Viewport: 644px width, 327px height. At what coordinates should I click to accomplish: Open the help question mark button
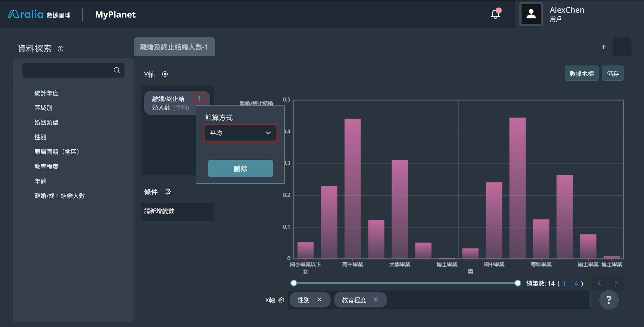pos(609,300)
